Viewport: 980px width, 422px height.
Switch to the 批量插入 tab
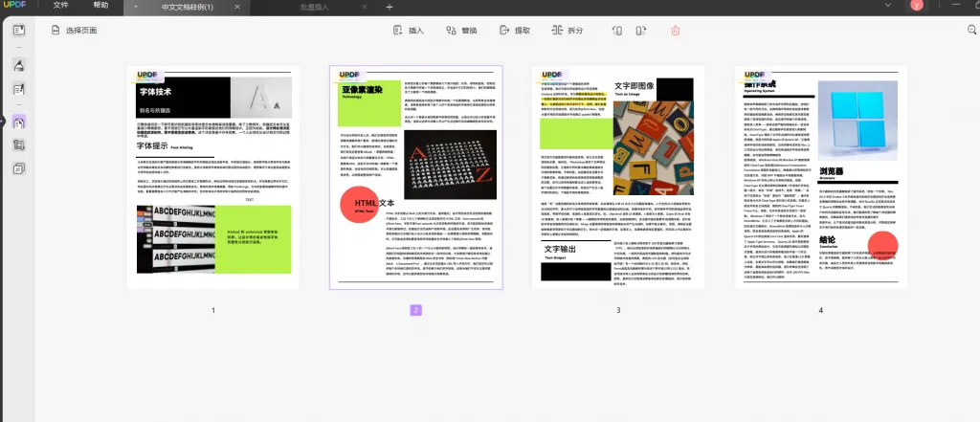click(313, 7)
